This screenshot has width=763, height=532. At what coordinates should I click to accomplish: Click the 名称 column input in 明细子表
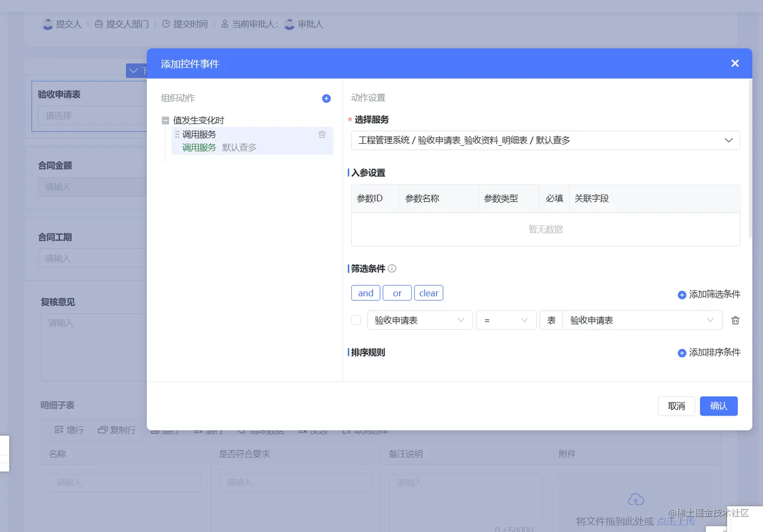click(126, 482)
